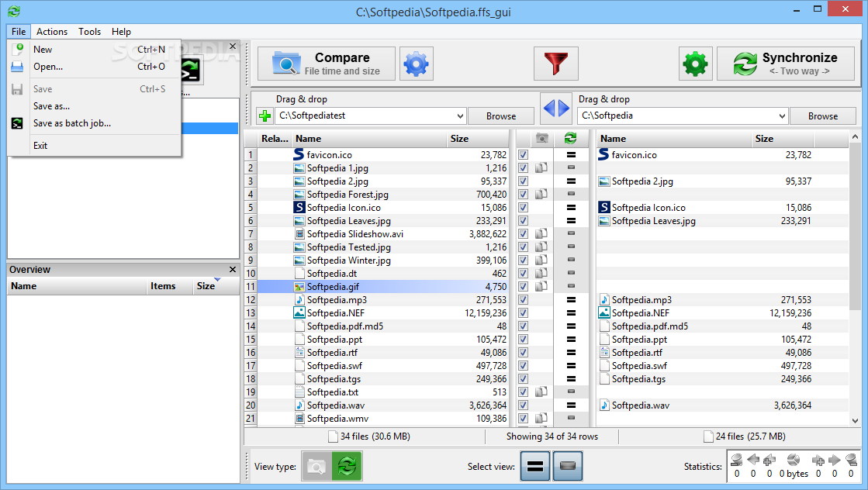Uncheck the Softpedia 2.jpg row checkbox

click(x=523, y=181)
